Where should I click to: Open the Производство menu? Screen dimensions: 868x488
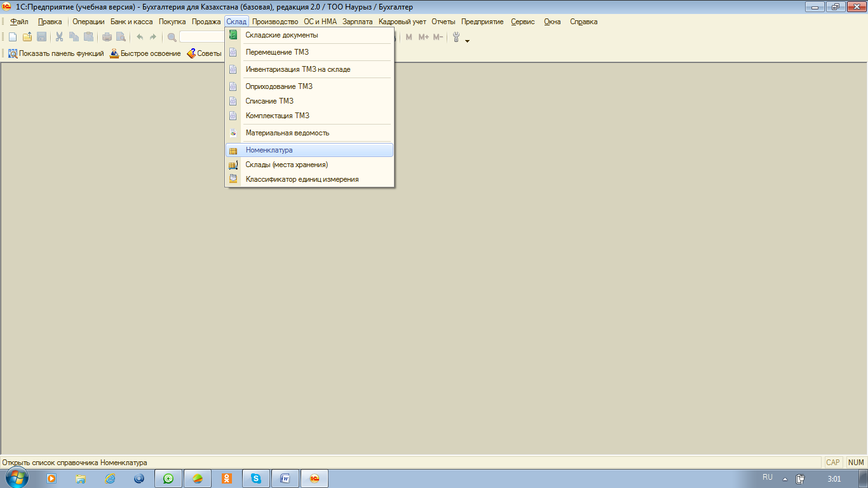(275, 22)
